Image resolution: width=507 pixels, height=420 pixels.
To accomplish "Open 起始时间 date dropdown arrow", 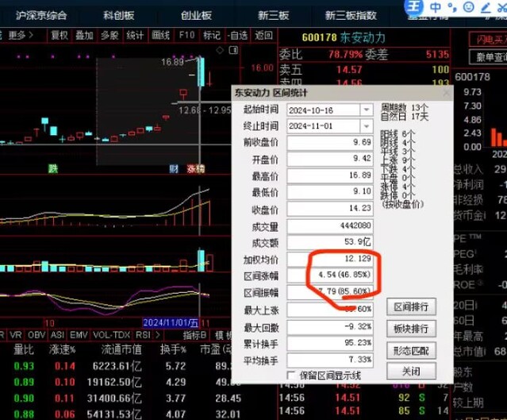I will click(367, 110).
